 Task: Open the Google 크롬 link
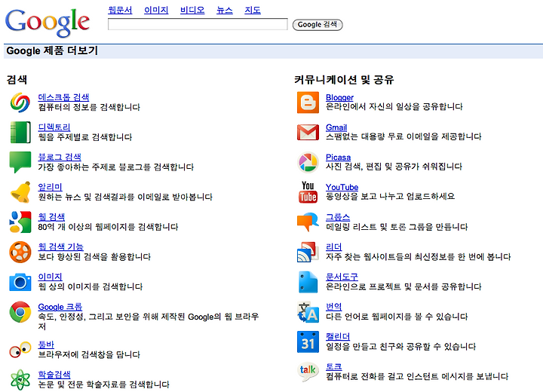point(60,307)
